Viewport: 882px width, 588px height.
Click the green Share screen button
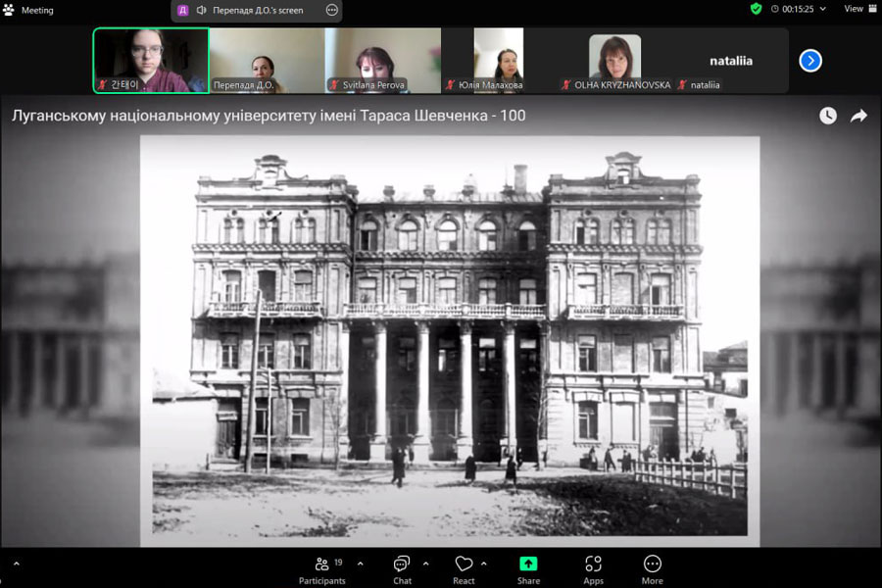(528, 567)
